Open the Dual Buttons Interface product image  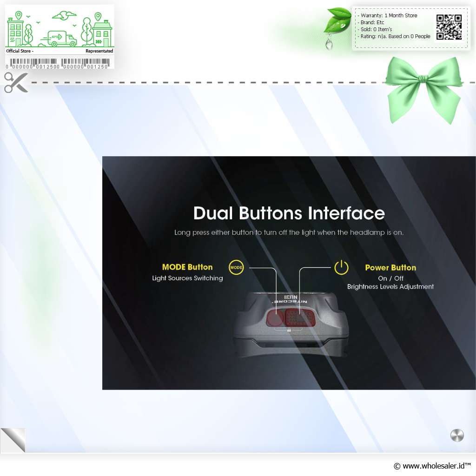(x=289, y=272)
